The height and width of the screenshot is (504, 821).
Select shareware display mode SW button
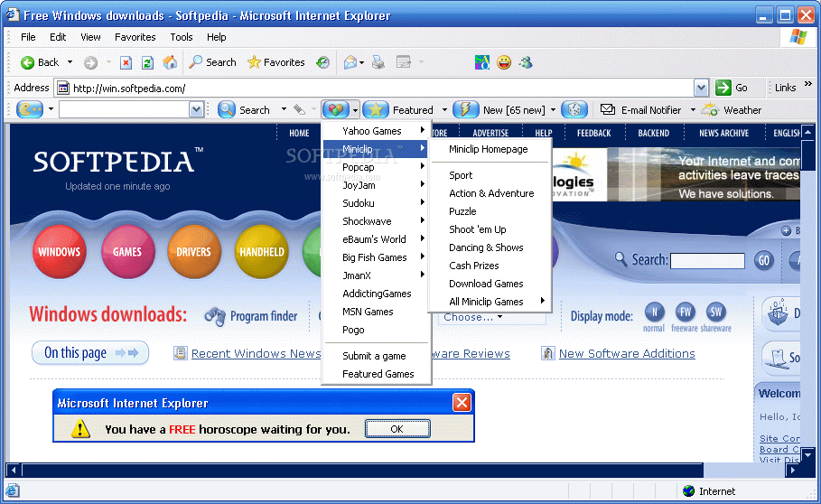point(715,313)
